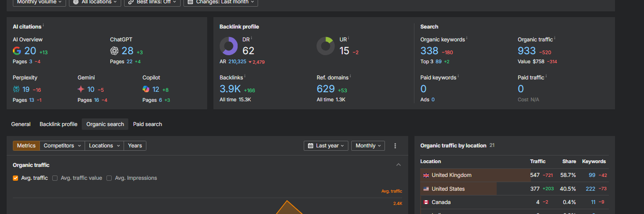Image resolution: width=644 pixels, height=214 pixels.
Task: Click the UR donut chart icon
Action: pos(326,46)
